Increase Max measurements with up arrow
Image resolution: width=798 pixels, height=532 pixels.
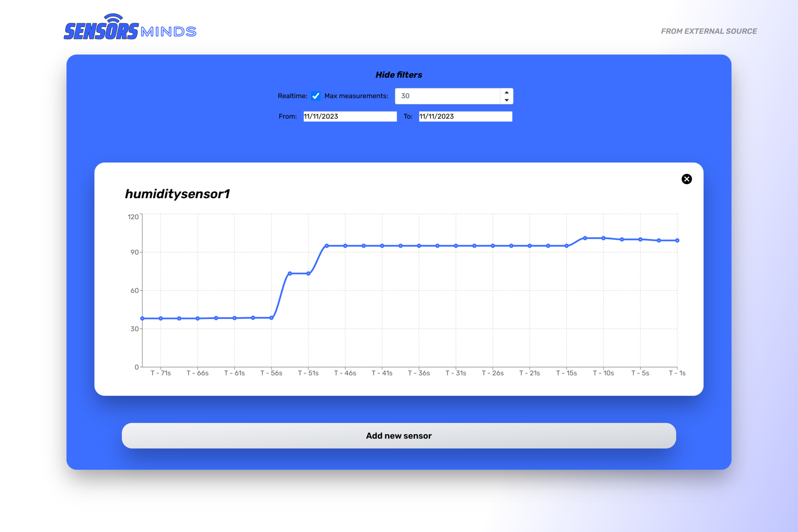tap(507, 92)
